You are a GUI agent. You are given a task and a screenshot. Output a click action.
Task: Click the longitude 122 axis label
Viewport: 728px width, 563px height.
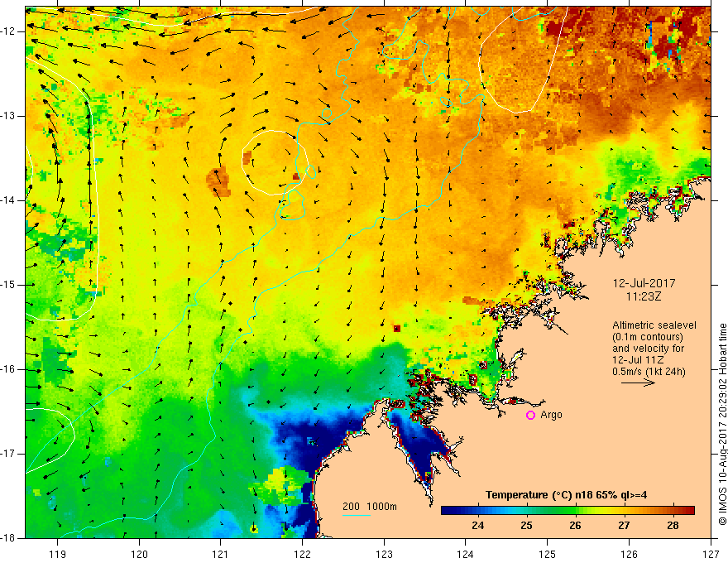point(302,554)
